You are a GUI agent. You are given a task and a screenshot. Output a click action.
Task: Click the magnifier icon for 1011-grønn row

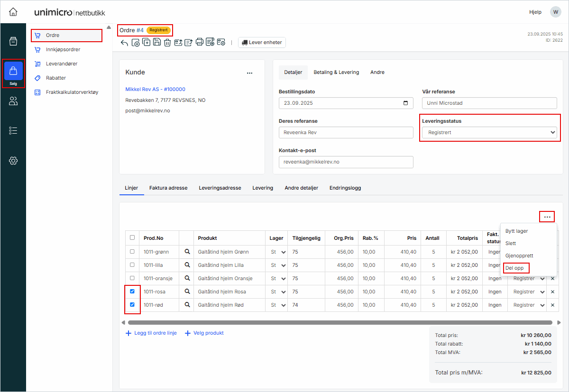[187, 252]
